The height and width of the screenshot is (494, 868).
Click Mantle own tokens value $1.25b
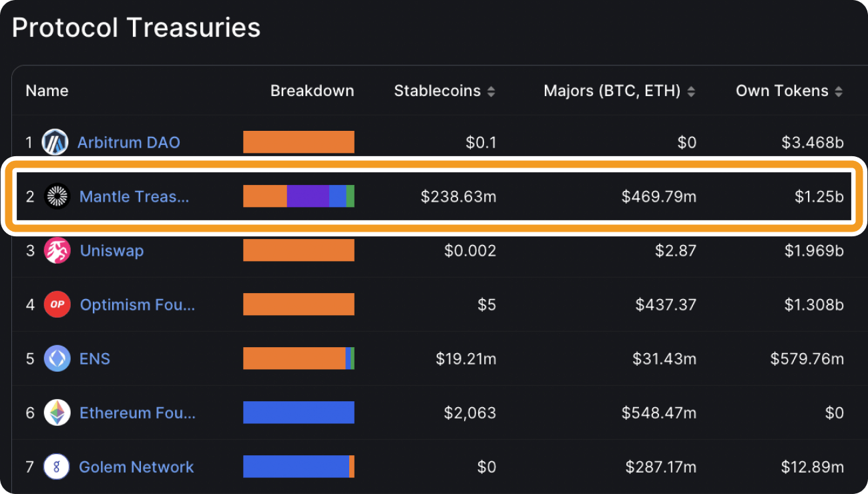pos(819,196)
